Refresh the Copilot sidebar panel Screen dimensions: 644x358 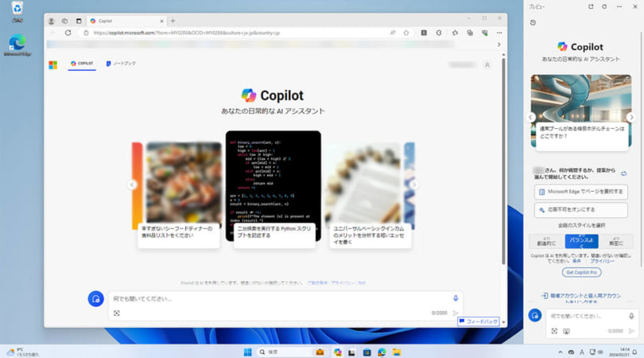click(x=604, y=6)
